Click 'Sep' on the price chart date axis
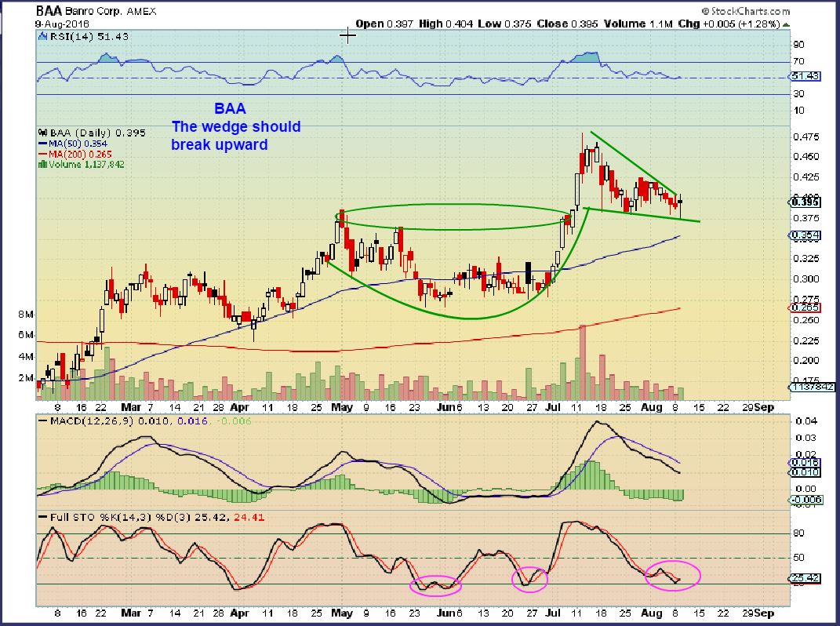This screenshot has width=840, height=626. (765, 407)
